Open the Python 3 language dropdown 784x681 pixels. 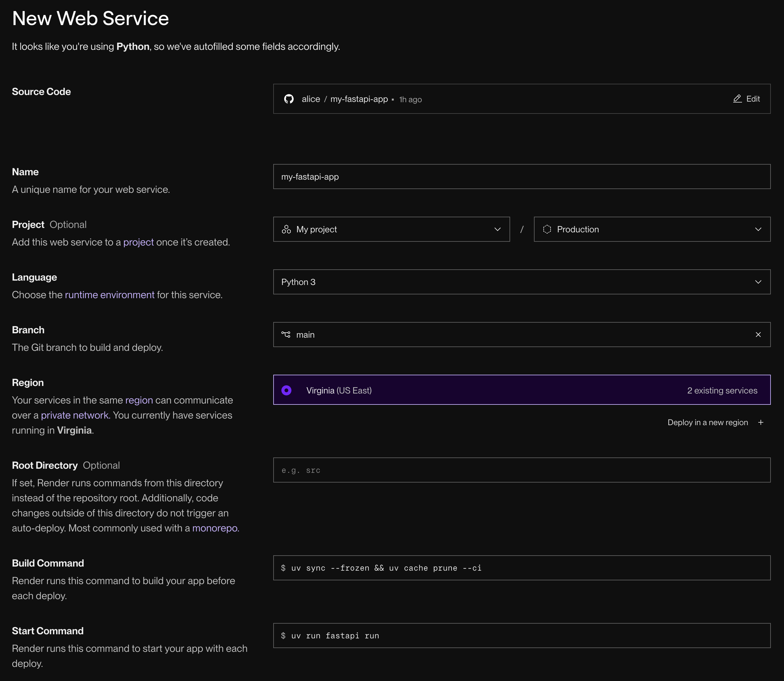[x=522, y=282]
